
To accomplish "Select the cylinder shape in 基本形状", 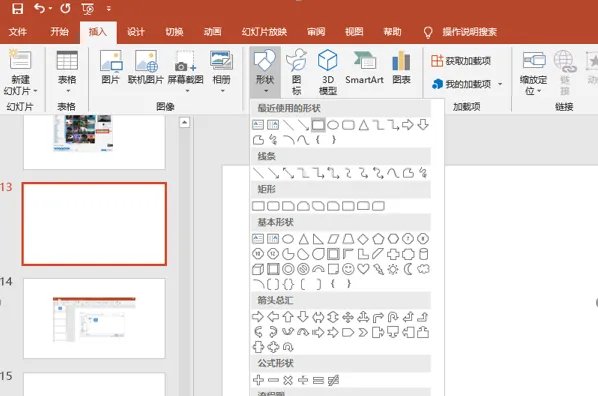I will 423,254.
